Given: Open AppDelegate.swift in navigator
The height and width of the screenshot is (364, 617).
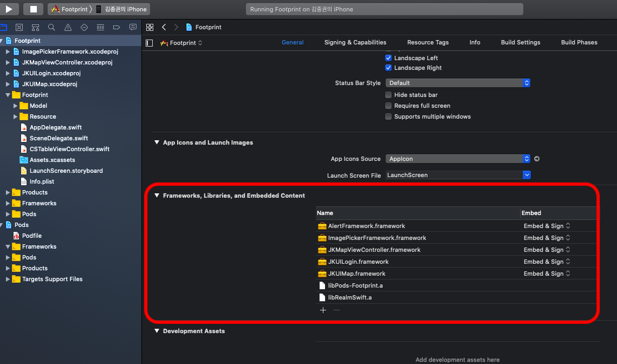Looking at the screenshot, I should [x=55, y=127].
